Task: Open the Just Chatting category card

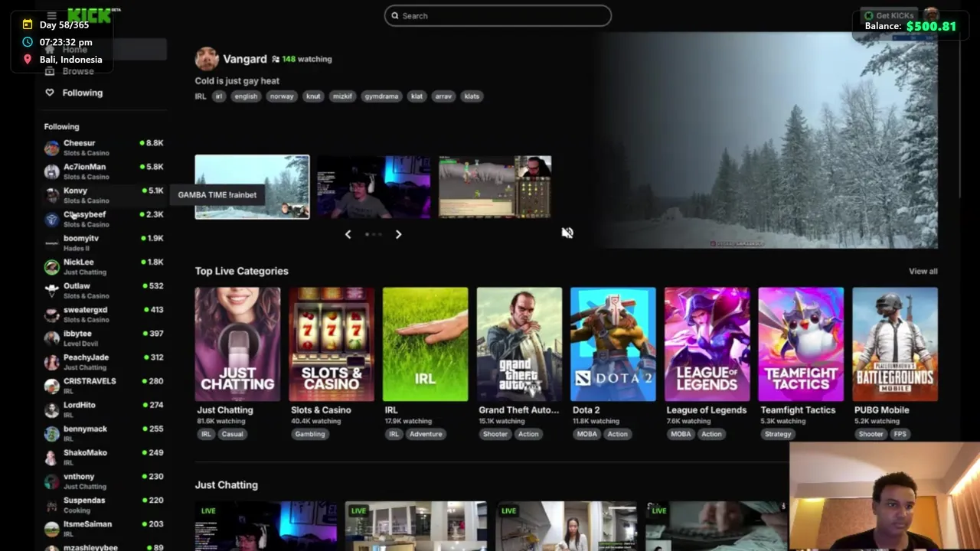Action: [237, 344]
